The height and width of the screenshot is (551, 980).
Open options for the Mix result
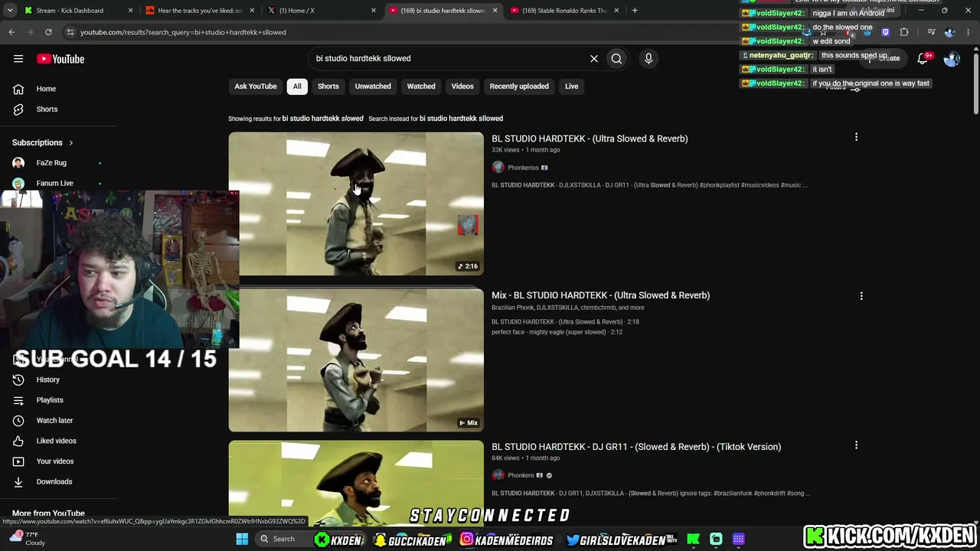pos(861,295)
